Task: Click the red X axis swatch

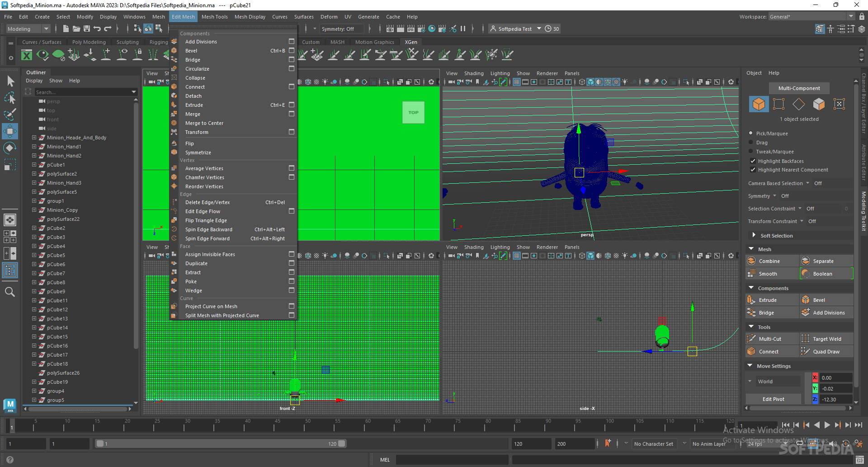Action: [x=815, y=378]
